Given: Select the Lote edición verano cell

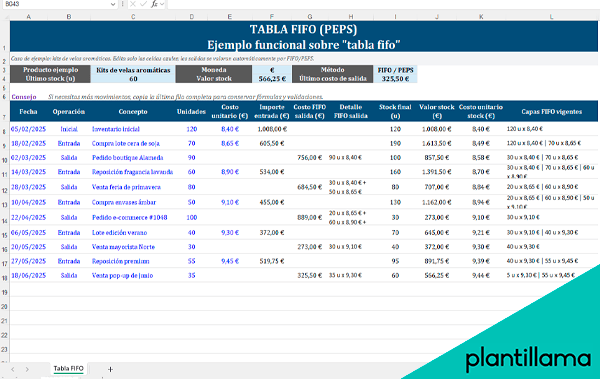Looking at the screenshot, I should tap(133, 233).
